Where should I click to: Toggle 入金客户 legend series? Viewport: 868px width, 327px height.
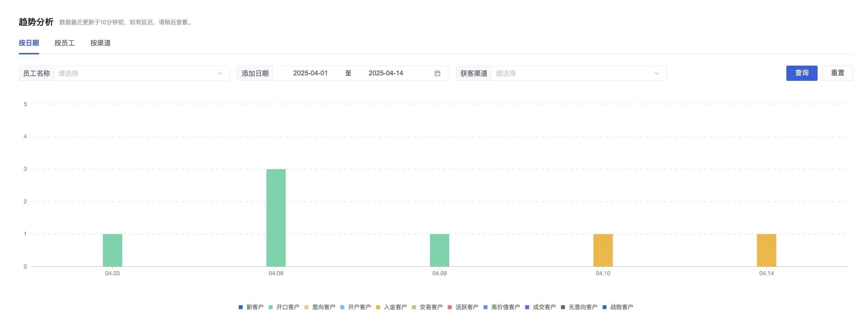pos(392,307)
